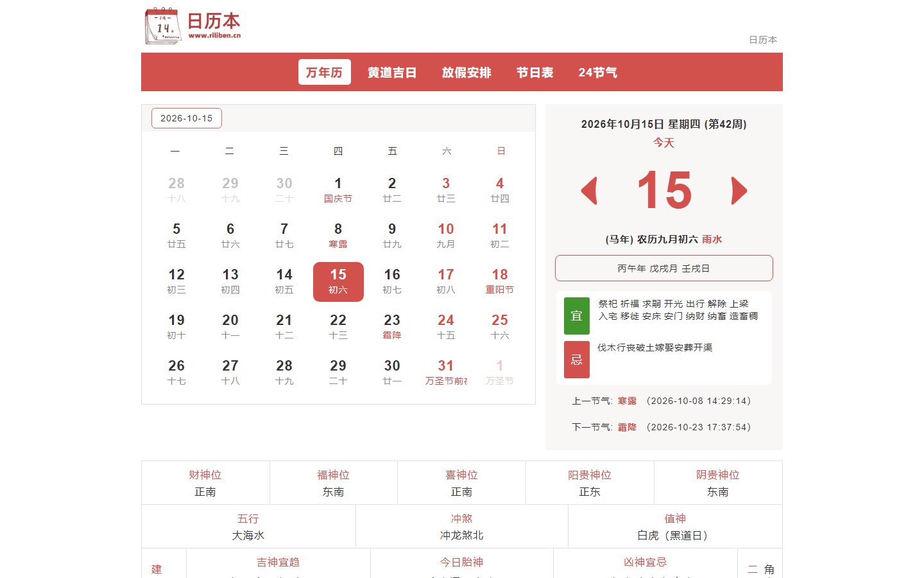Click the 日历本 breadcrumb link
The height and width of the screenshot is (578, 924).
[763, 40]
